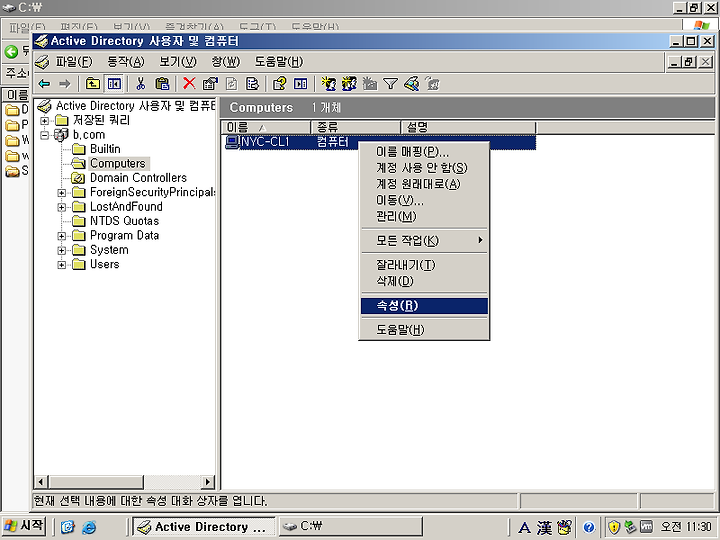The width and height of the screenshot is (720, 540).
Task: Choose 잘라내기(T) in the context menu
Action: [x=424, y=265]
